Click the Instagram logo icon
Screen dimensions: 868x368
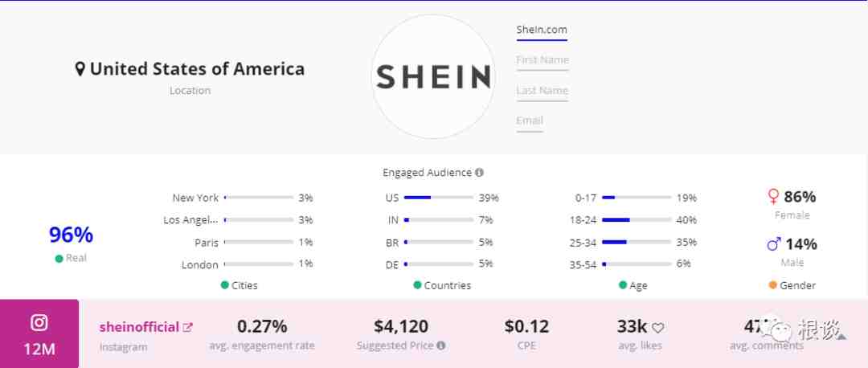[x=39, y=323]
